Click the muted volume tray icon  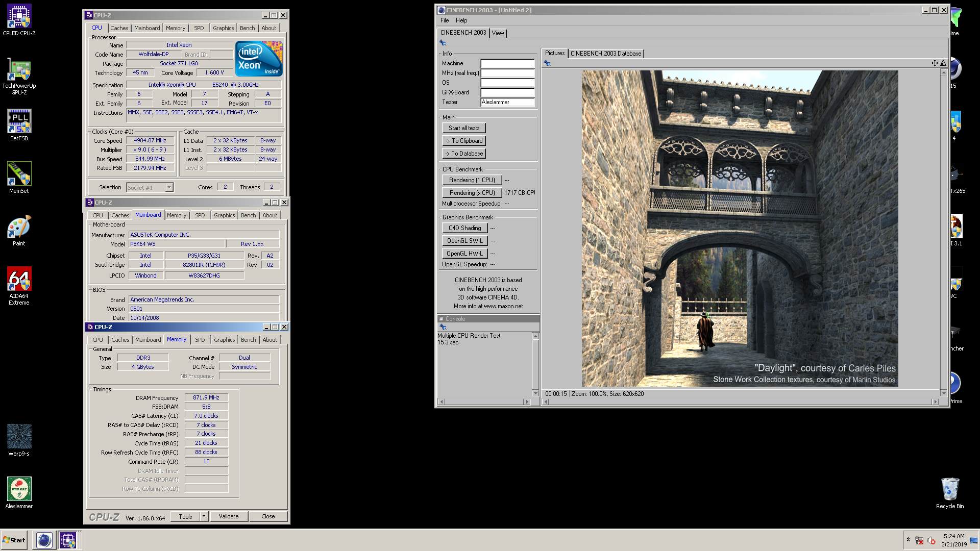click(932, 541)
